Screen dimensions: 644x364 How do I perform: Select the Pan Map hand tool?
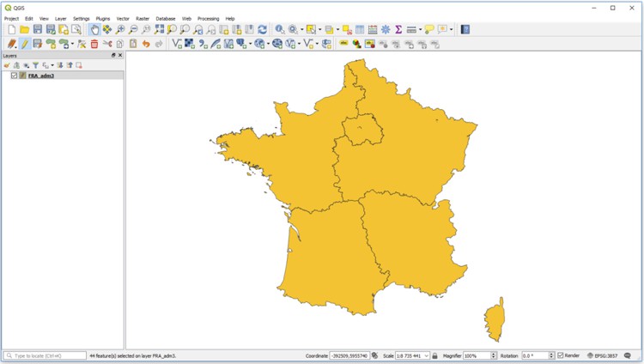pyautogui.click(x=94, y=29)
